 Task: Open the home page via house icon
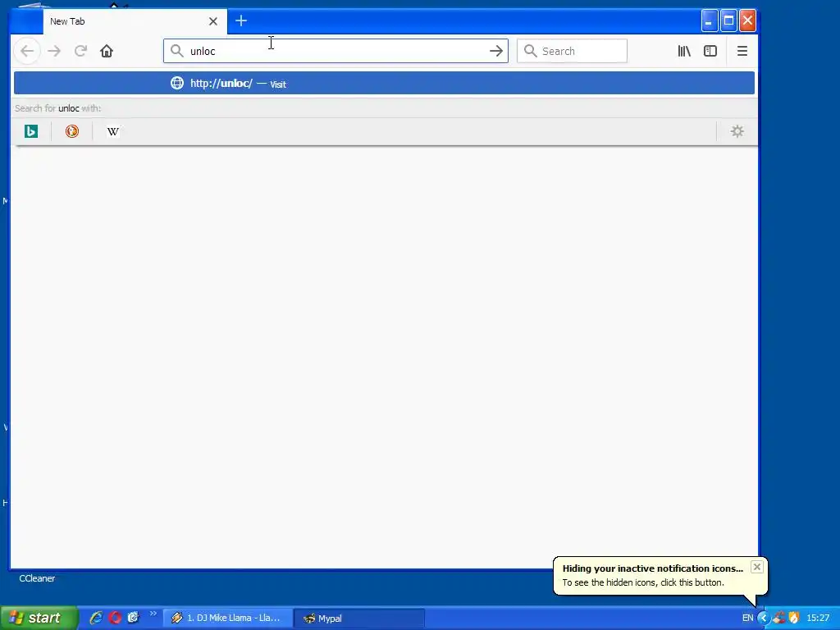(x=107, y=51)
